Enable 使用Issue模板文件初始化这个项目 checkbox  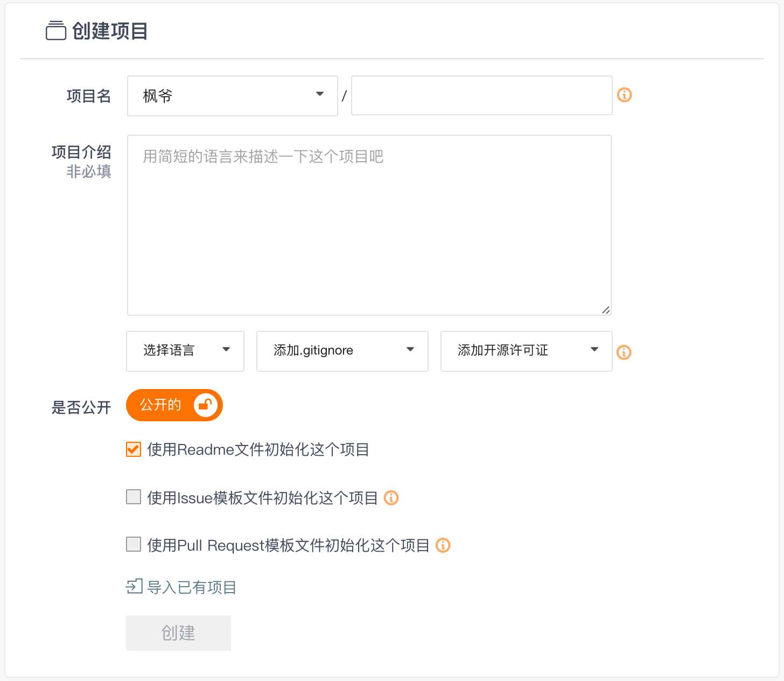pyautogui.click(x=134, y=497)
